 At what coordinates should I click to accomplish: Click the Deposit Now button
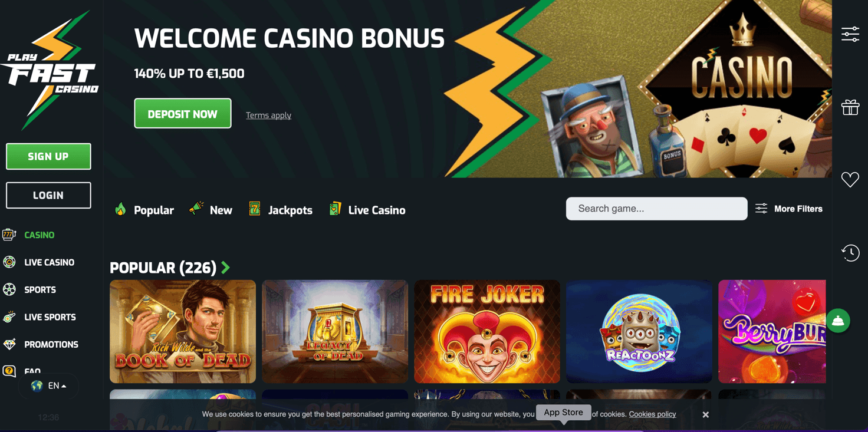tap(183, 113)
